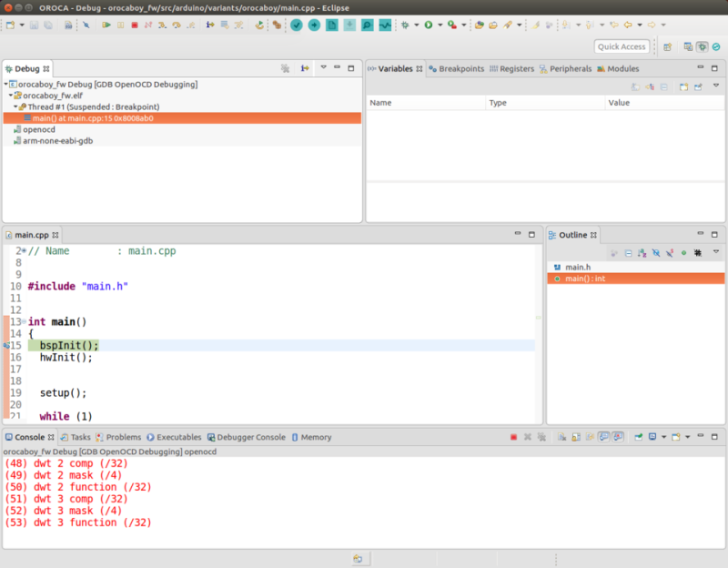Open the Problems tab
Screen dimensions: 728x568
[x=118, y=437]
